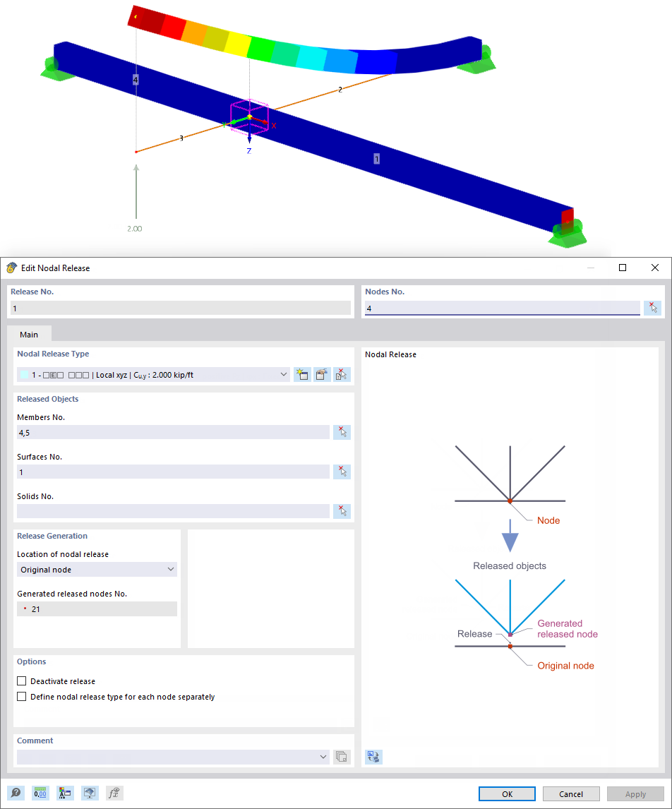
Task: Open the units and decimal places settings
Action: [x=40, y=793]
